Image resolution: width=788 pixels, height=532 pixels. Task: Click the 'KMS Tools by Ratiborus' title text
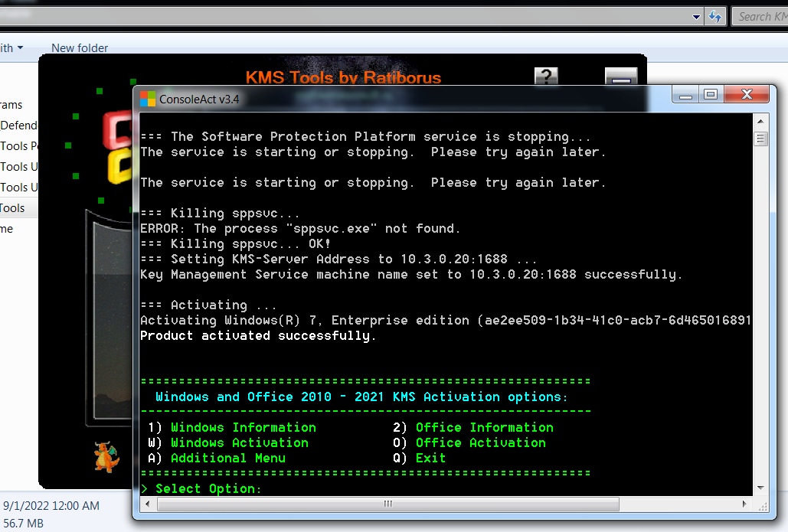click(343, 77)
